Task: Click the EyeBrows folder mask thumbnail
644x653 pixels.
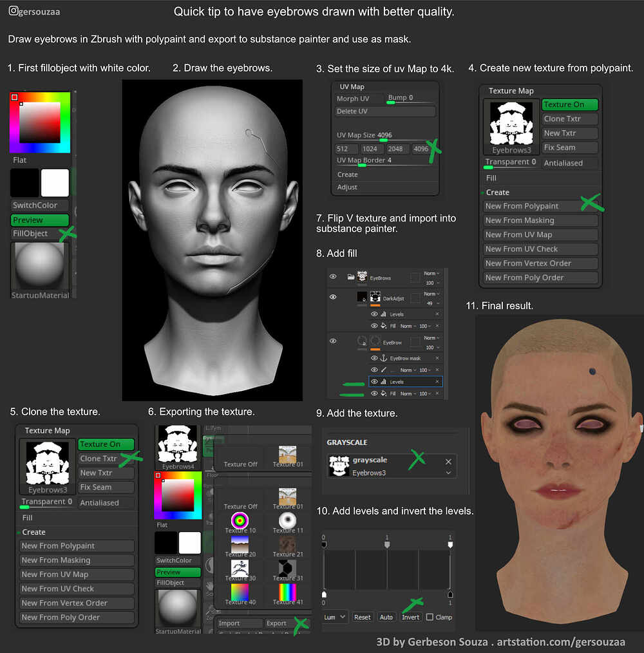Action: pos(362,276)
